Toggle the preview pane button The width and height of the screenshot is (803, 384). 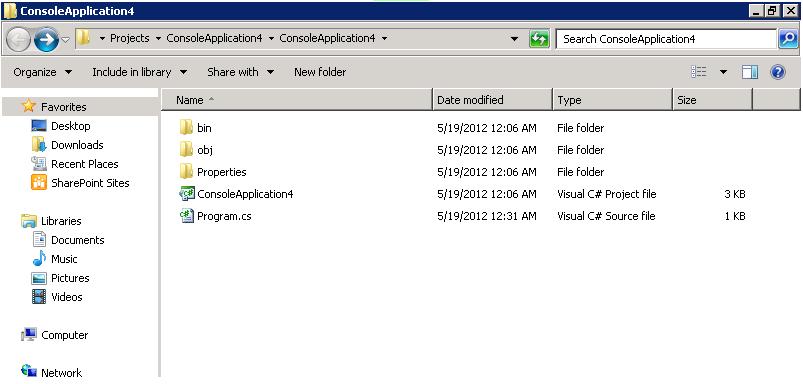[x=750, y=72]
